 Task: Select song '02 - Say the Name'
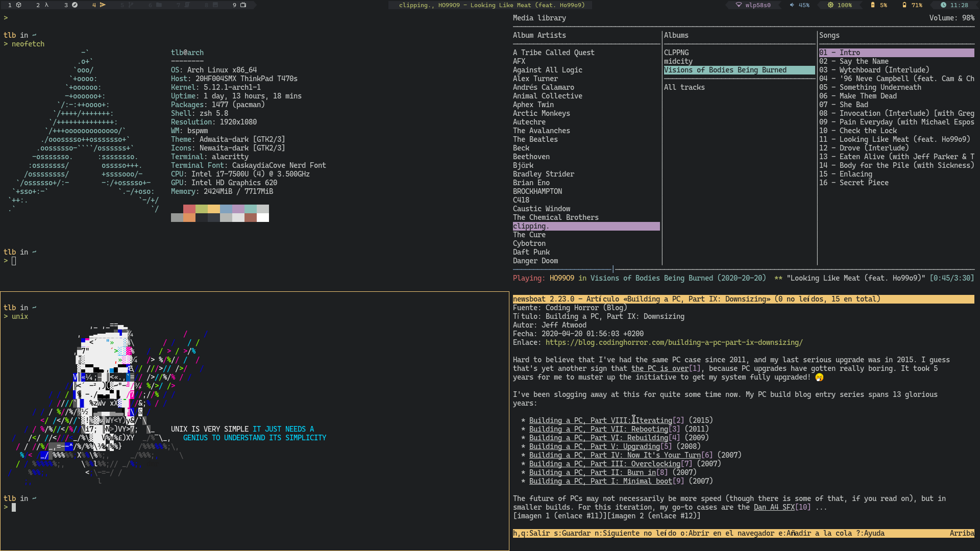click(x=853, y=61)
